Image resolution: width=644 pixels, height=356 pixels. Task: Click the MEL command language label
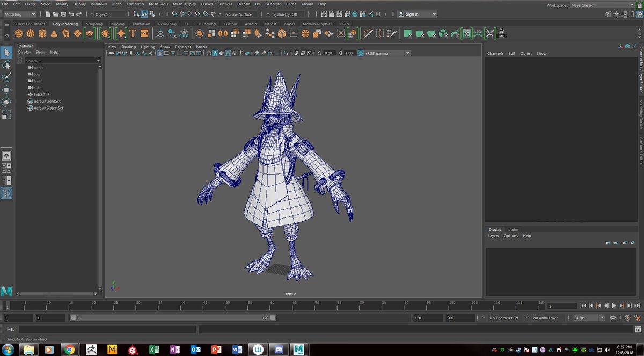tap(11, 330)
